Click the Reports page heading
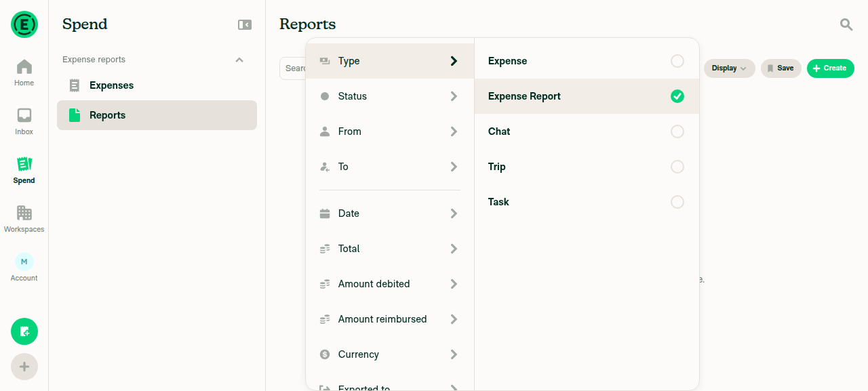 [x=308, y=24]
